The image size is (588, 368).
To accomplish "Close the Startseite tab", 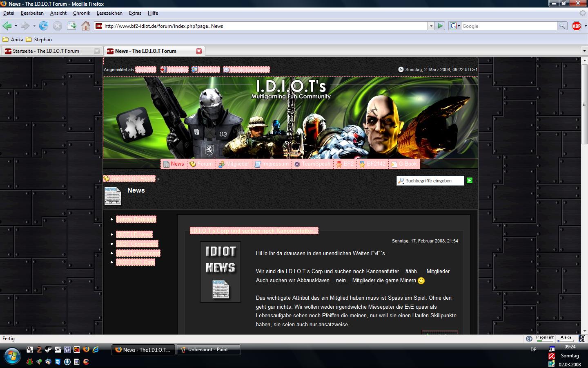I will 97,51.
